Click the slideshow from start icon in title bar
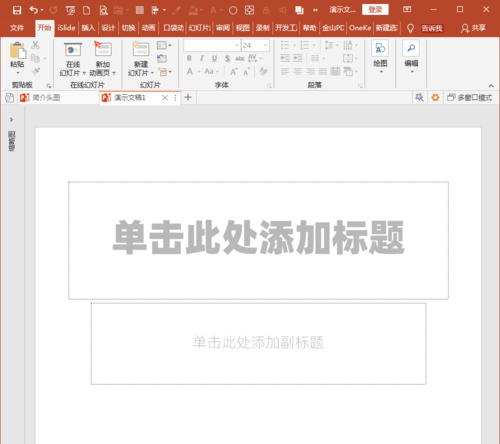500x444 pixels. click(70, 10)
